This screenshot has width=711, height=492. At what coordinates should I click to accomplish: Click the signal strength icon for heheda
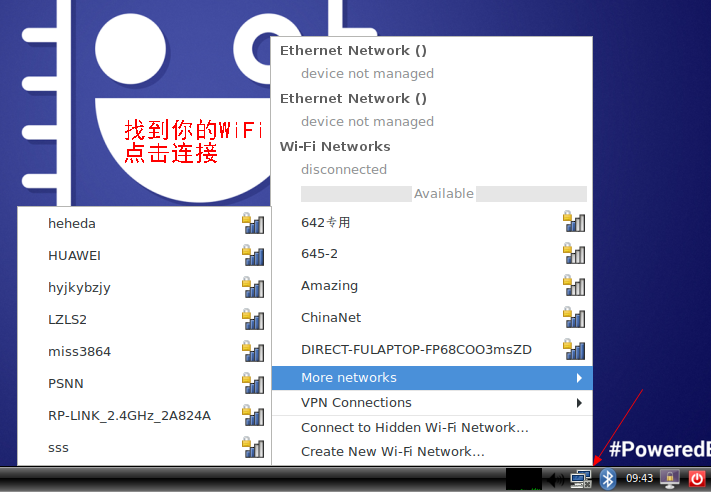[x=253, y=223]
